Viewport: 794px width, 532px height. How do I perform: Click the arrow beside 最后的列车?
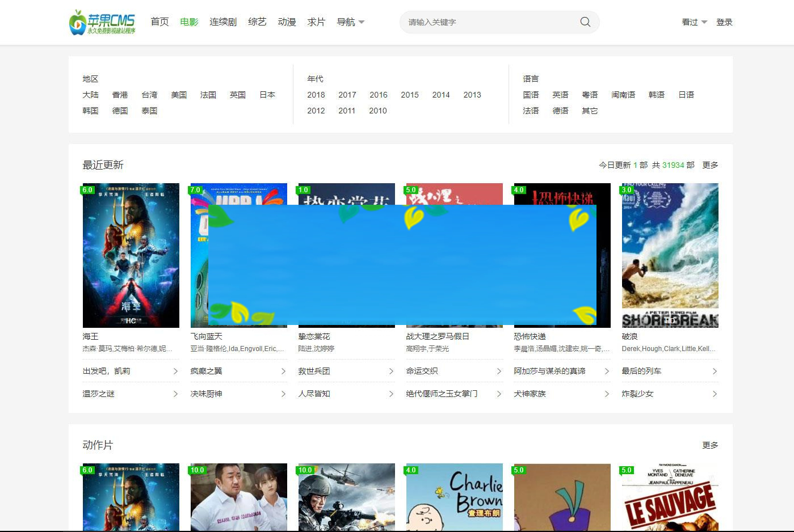(x=715, y=371)
